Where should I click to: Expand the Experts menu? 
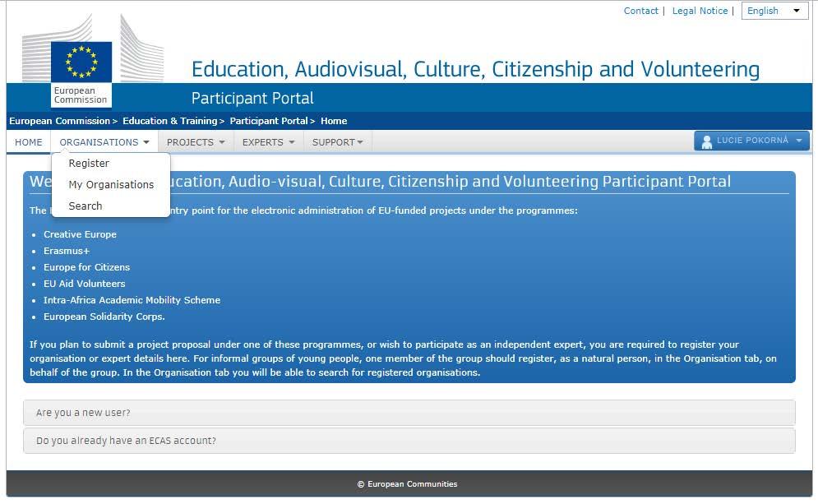tap(268, 142)
